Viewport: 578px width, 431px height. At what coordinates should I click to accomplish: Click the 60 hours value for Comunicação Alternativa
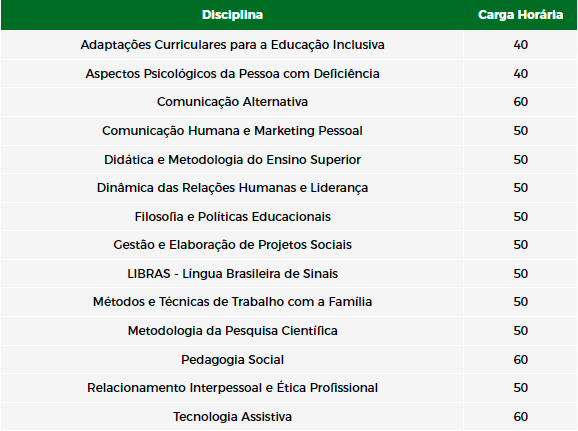click(x=520, y=102)
